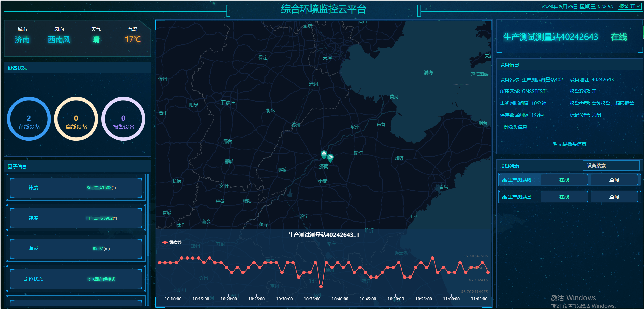Click the 设备列表 panel header

point(509,166)
